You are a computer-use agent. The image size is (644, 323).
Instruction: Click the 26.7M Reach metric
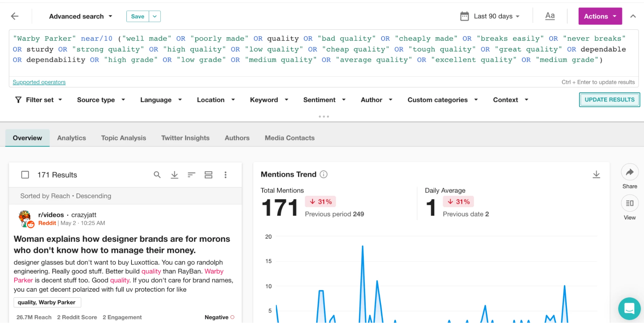coord(34,317)
